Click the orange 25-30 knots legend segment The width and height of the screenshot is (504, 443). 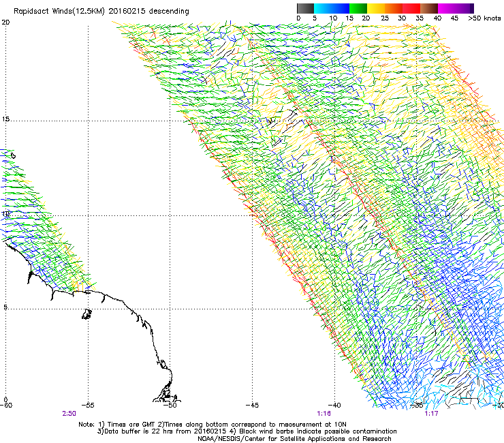point(394,8)
